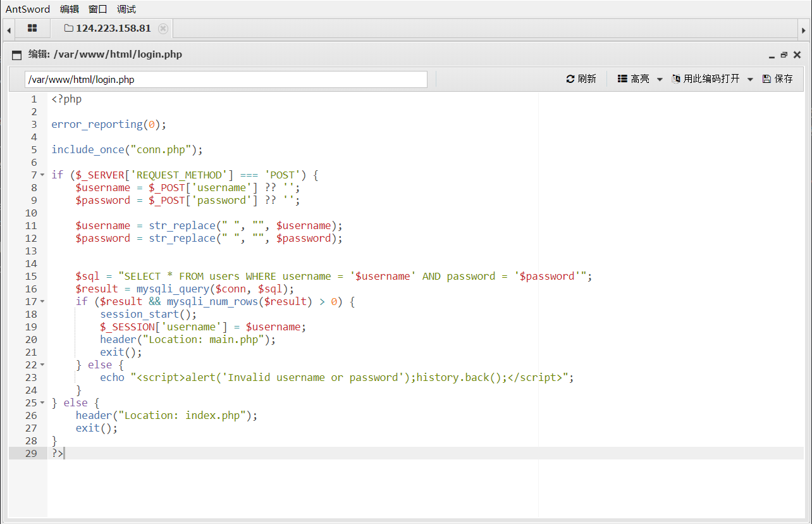This screenshot has height=524, width=812.
Task: Click the "<?php" opening tag
Action: coord(66,99)
